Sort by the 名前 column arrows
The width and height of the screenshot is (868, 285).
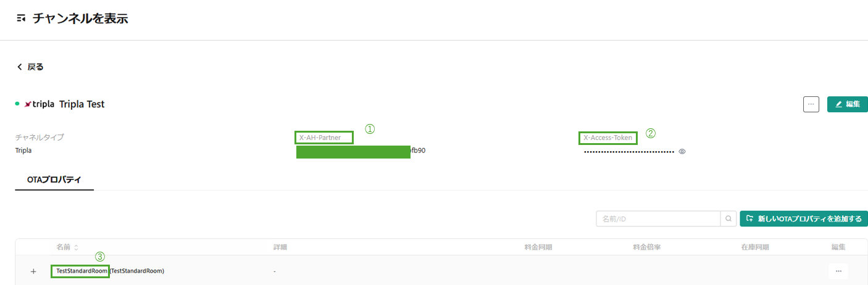tap(76, 247)
